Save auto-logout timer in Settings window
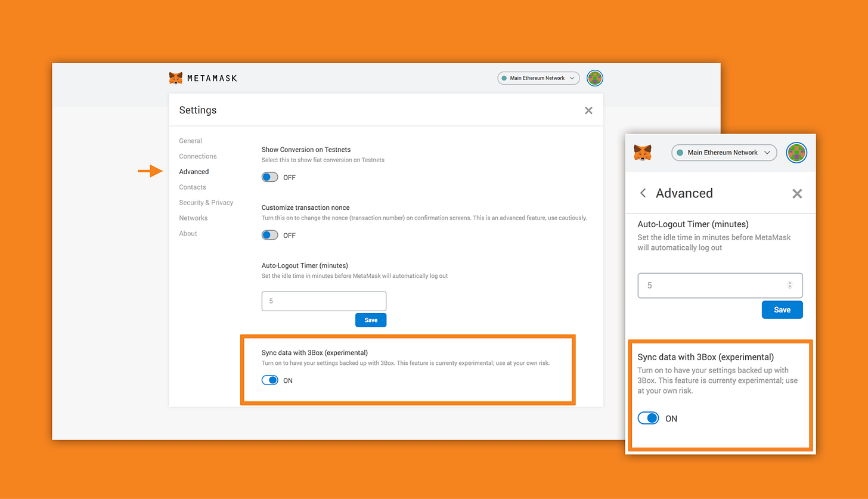The width and height of the screenshot is (868, 499). point(371,320)
